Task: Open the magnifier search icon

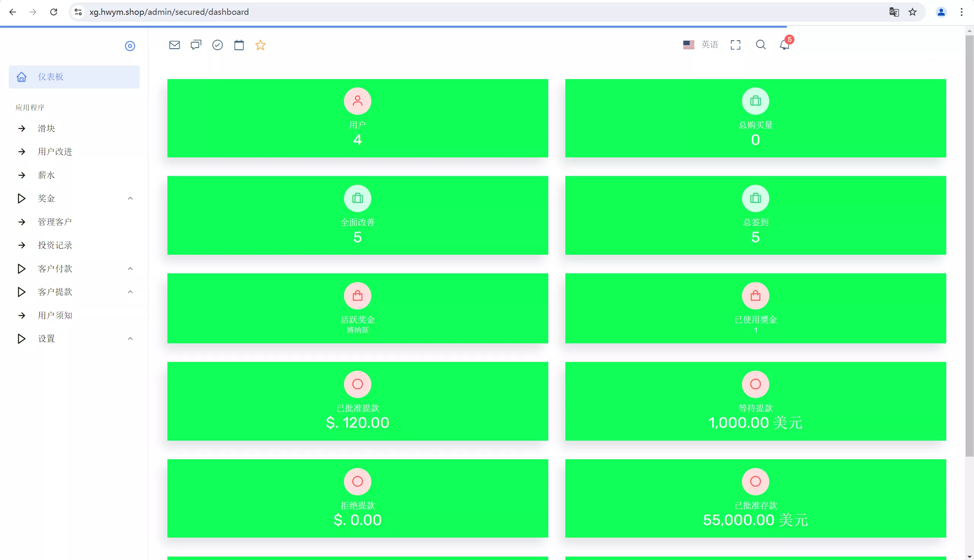Action: [x=761, y=44]
